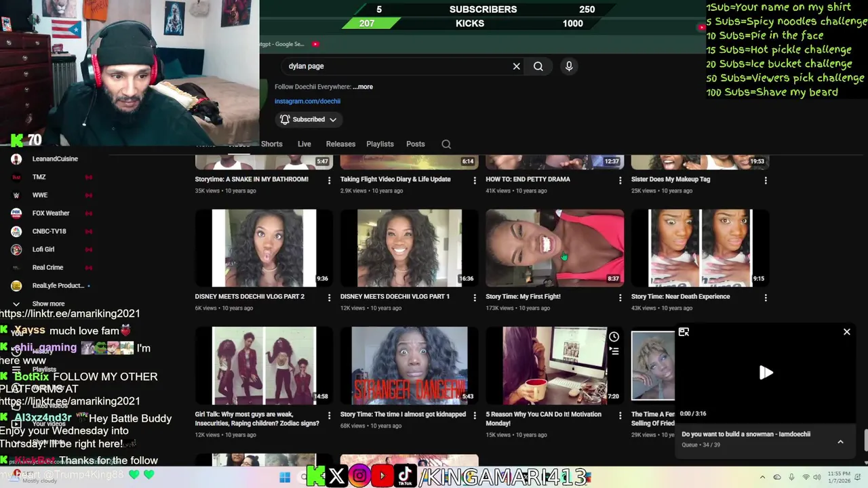Image resolution: width=868 pixels, height=488 pixels.
Task: Activate voice search microphone
Action: point(569,66)
